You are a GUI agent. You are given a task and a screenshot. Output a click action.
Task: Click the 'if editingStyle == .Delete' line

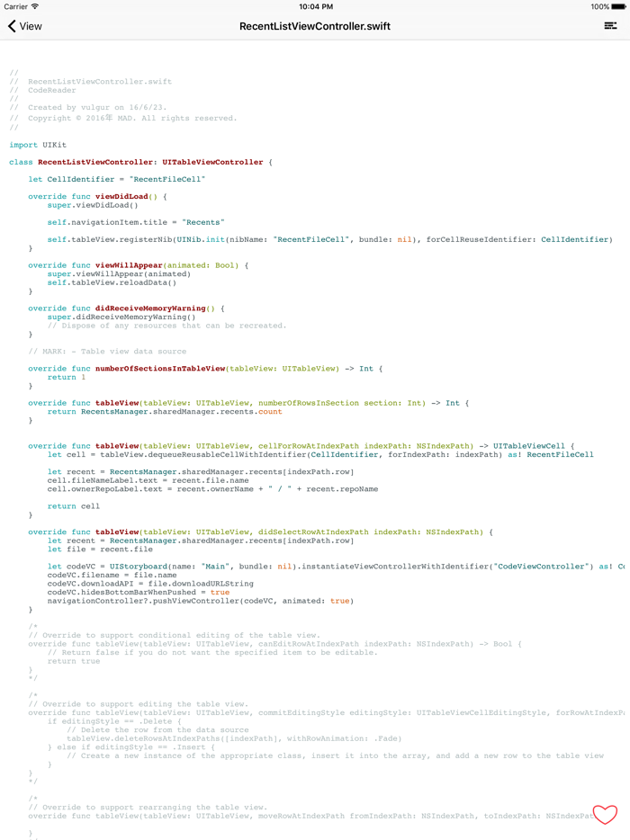114,721
